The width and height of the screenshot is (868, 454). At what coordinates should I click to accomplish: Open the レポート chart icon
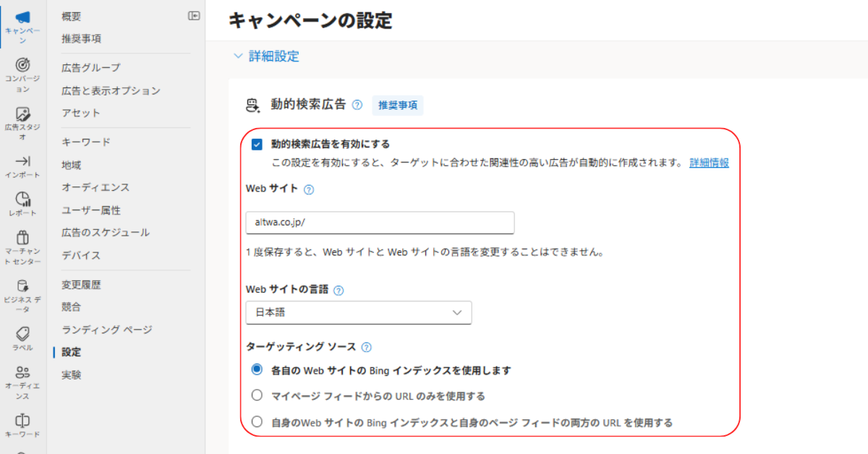[x=22, y=199]
